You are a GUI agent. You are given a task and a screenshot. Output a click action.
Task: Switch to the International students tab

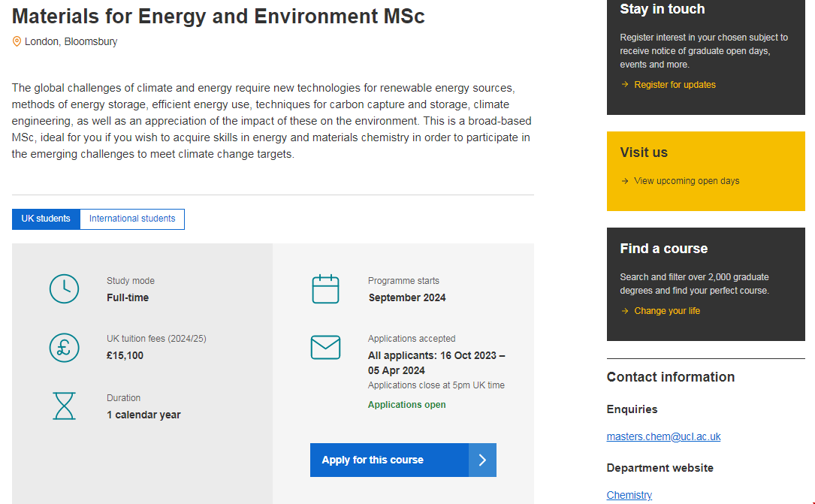click(132, 219)
